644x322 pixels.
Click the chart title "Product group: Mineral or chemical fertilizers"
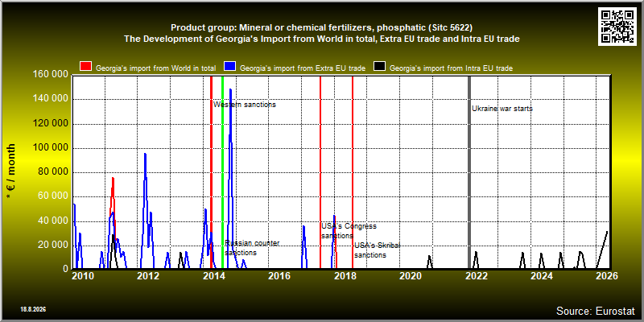[321, 28]
